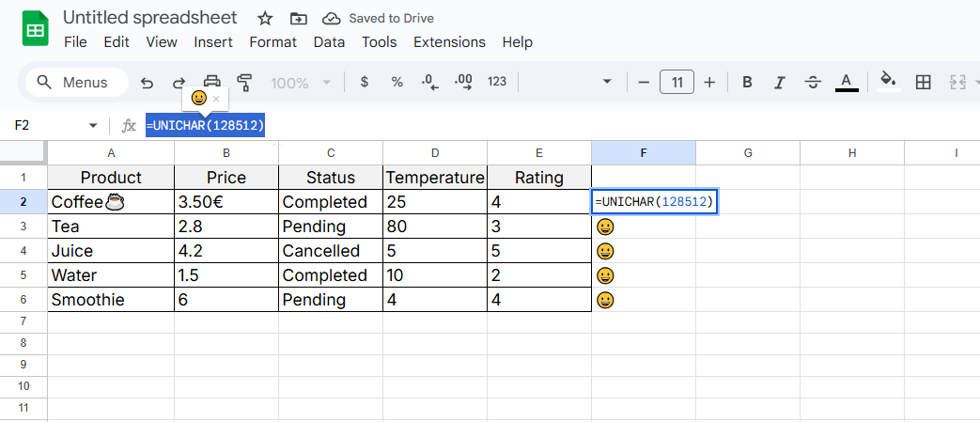Open the Insert menu
Screen dimensions: 980x422
(x=213, y=42)
